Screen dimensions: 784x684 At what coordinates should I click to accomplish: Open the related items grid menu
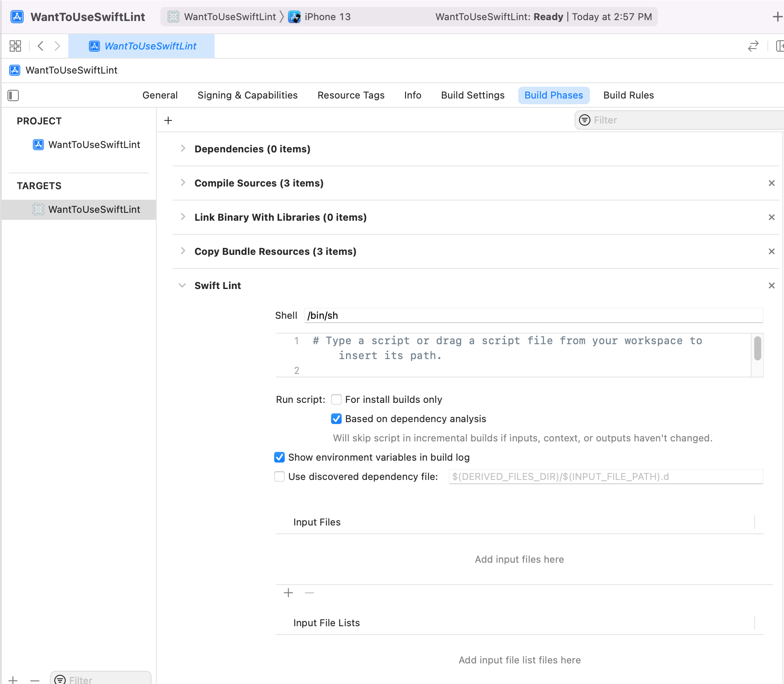(x=15, y=46)
